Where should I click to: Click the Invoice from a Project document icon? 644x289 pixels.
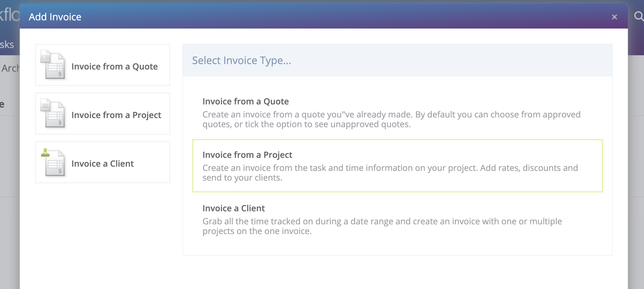point(53,114)
